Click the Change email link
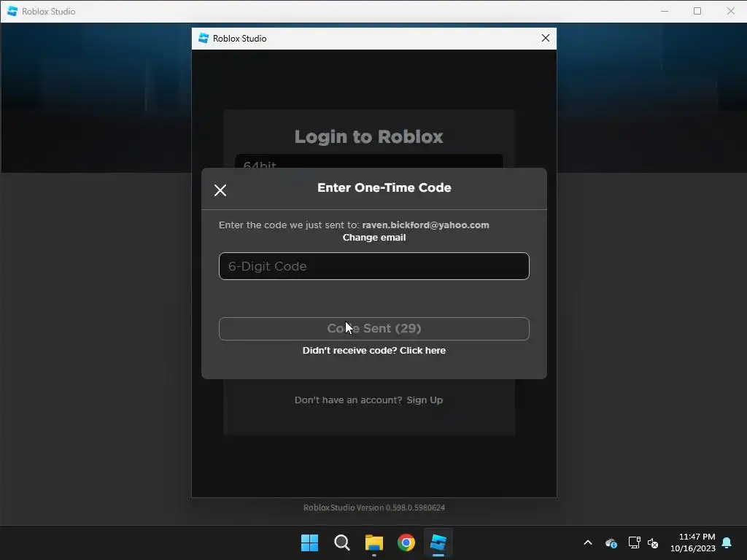 [x=374, y=238]
